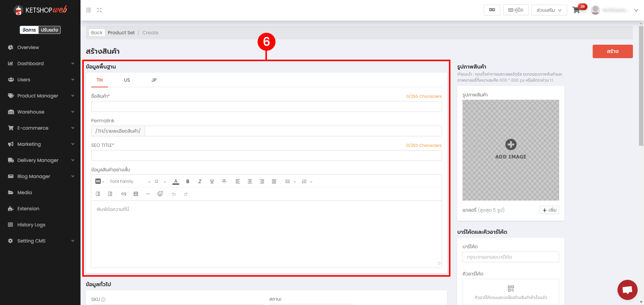Insert a table in editor
Image resolution: width=644 pixels, height=305 pixels.
[x=136, y=194]
